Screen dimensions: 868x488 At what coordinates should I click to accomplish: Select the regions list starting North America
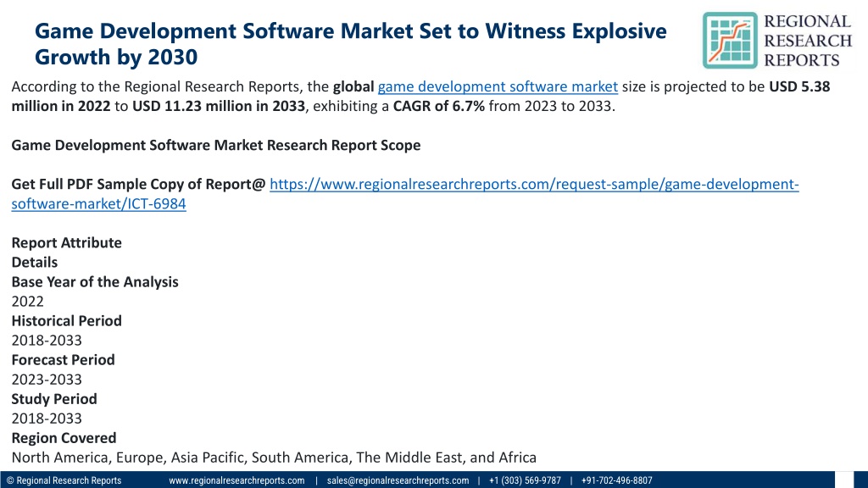coord(274,457)
